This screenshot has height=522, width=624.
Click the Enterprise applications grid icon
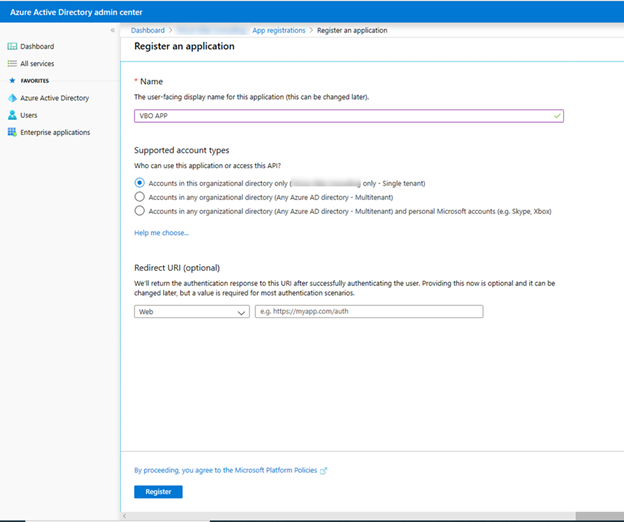click(x=12, y=132)
